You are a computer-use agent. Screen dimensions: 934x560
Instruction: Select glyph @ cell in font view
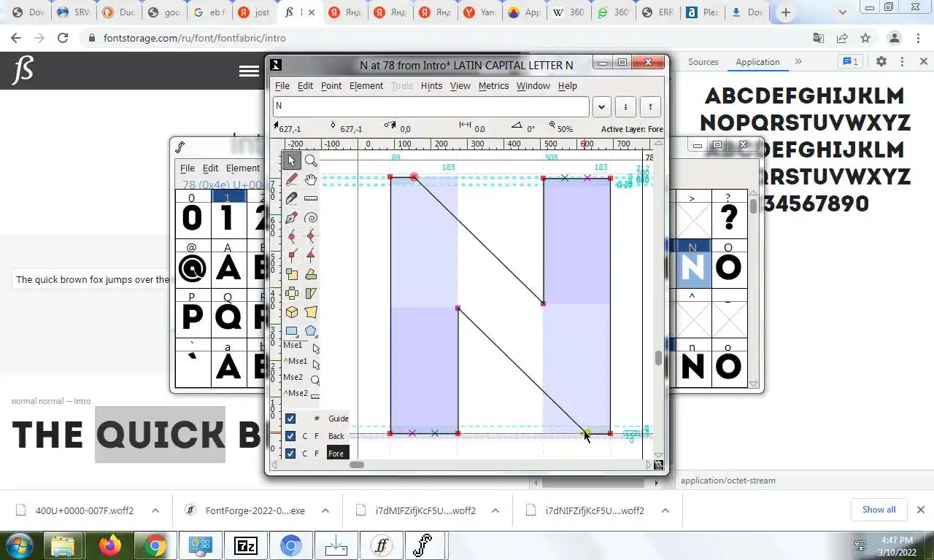(192, 268)
